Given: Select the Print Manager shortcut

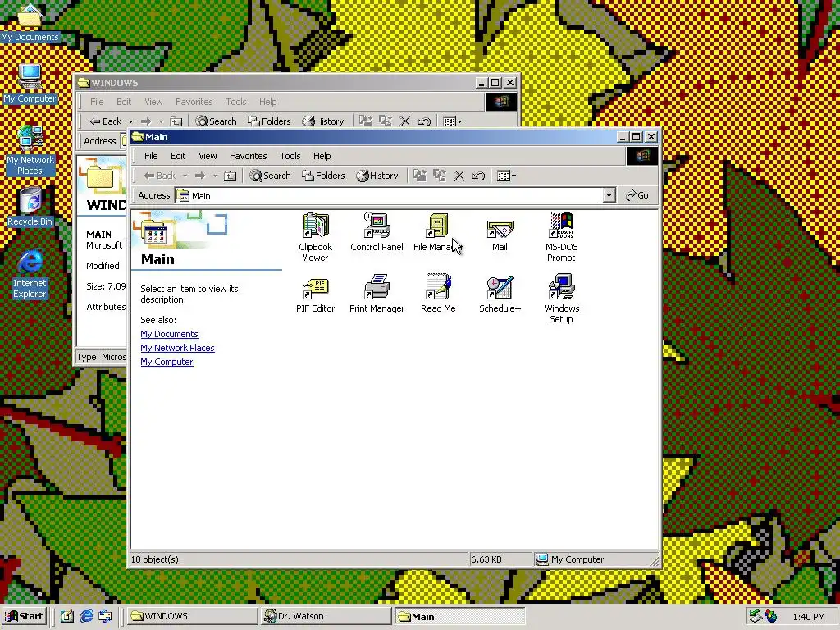Looking at the screenshot, I should point(377,294).
